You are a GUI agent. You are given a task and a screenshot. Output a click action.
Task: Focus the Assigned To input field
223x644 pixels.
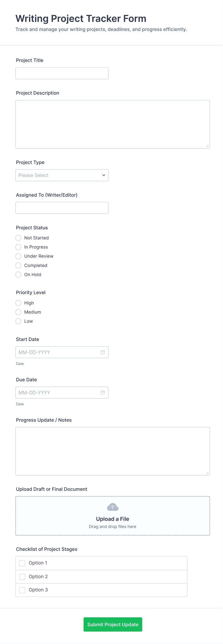point(62,208)
